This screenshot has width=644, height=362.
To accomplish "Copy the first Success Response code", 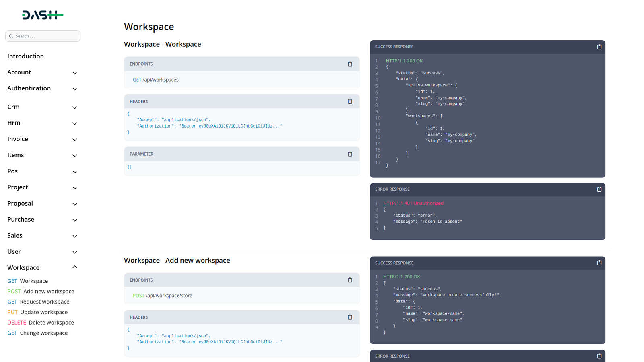I will point(599,47).
